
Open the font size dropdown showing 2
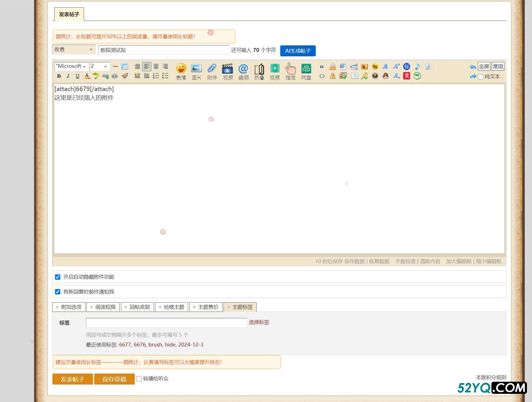(99, 66)
